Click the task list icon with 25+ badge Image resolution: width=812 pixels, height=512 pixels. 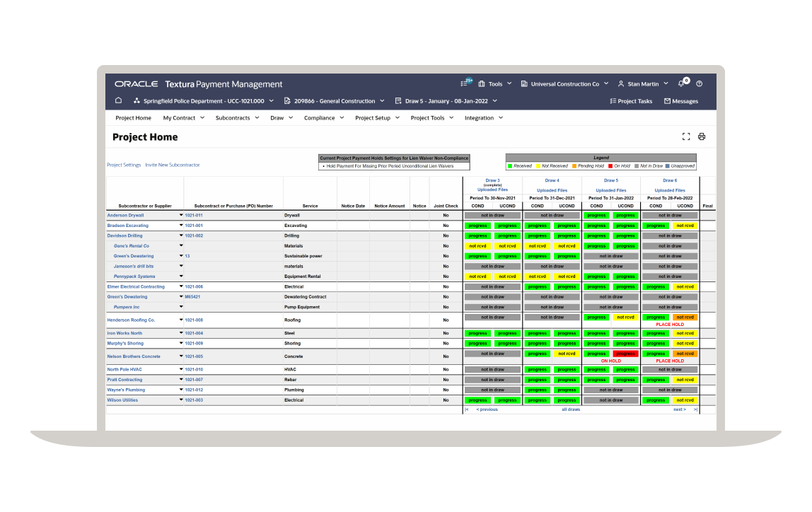[x=462, y=83]
